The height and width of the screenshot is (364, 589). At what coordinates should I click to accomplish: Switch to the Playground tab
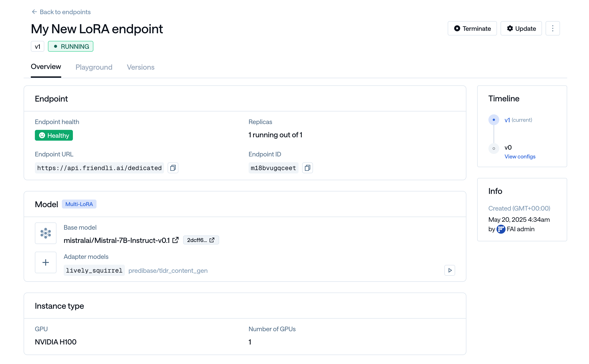94,67
